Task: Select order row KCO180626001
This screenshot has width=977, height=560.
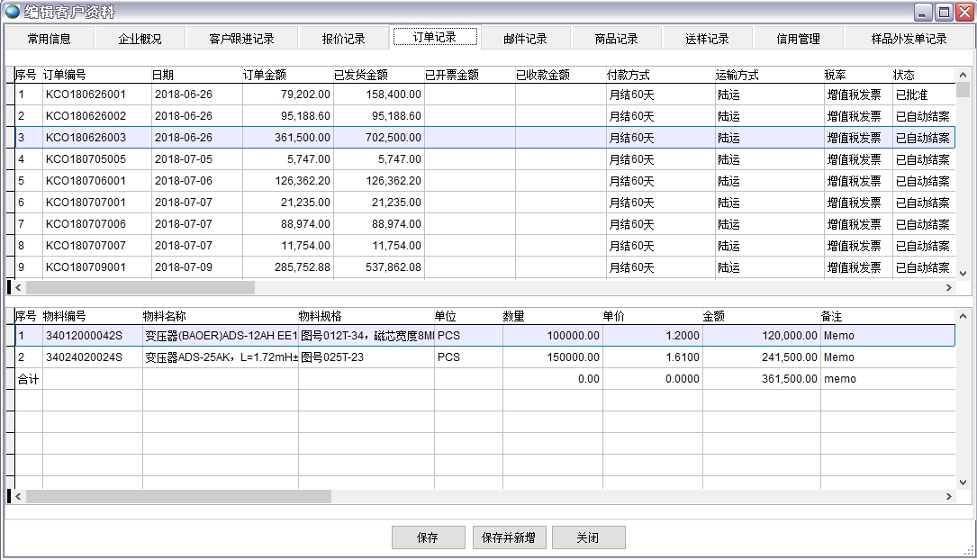Action: point(86,95)
